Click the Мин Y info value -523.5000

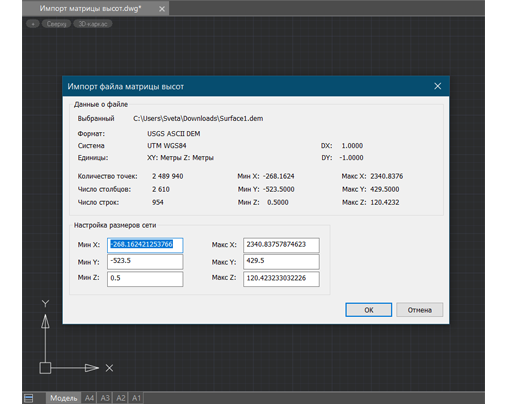(279, 189)
